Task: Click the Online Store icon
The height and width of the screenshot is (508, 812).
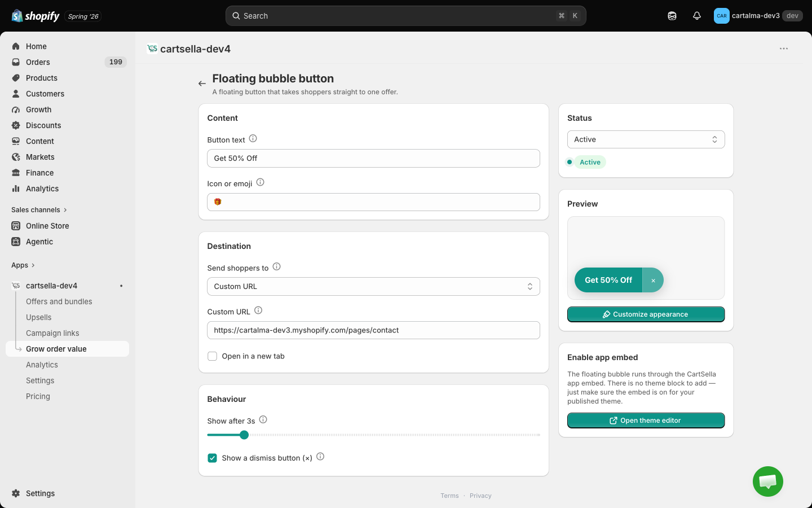Action: click(16, 226)
